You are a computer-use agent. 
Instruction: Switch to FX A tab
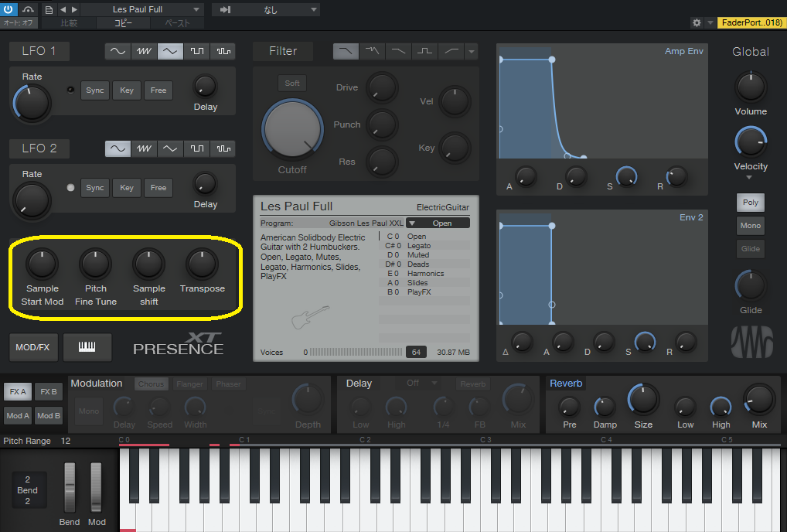click(18, 391)
